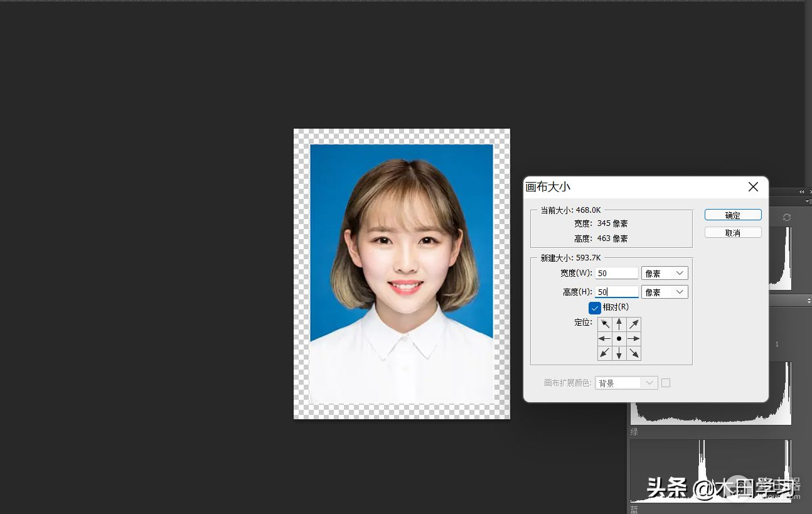The image size is (812, 514).
Task: Open the width unit 像素 dropdown
Action: tap(665, 273)
